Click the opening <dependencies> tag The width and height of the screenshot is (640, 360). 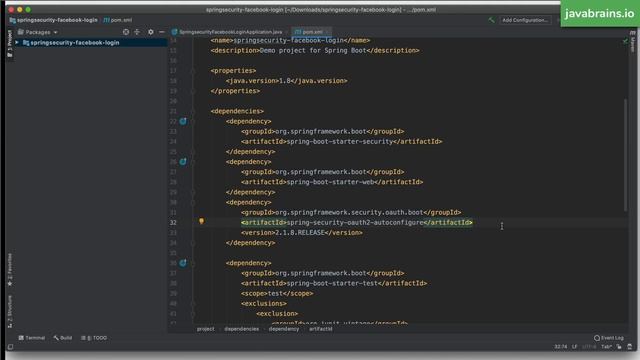click(x=237, y=111)
